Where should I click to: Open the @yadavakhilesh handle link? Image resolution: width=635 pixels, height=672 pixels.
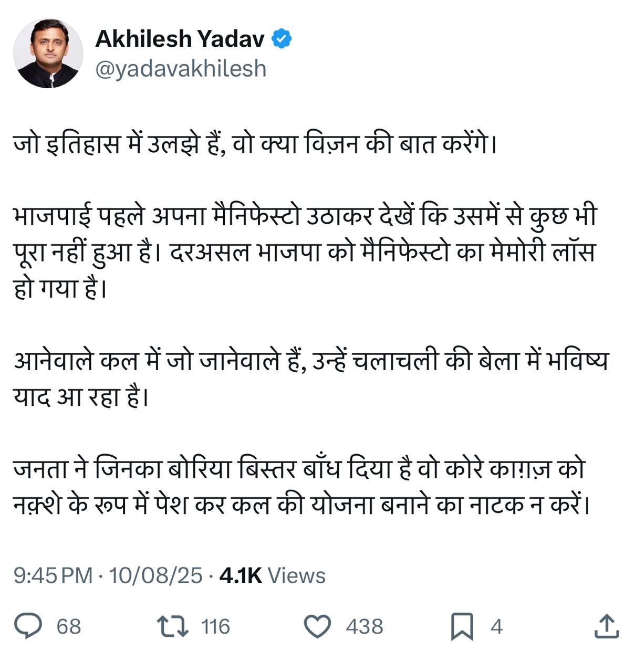coord(181,69)
